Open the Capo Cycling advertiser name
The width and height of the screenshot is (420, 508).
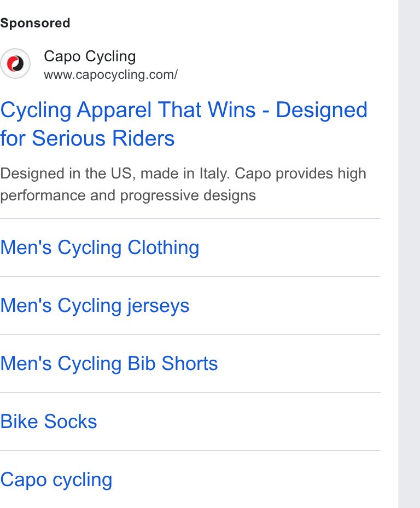coord(90,56)
